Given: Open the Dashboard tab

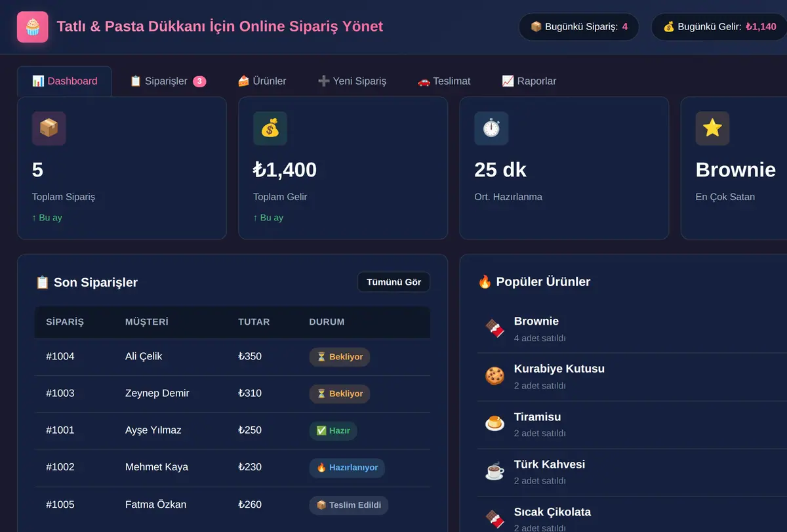Looking at the screenshot, I should point(64,81).
